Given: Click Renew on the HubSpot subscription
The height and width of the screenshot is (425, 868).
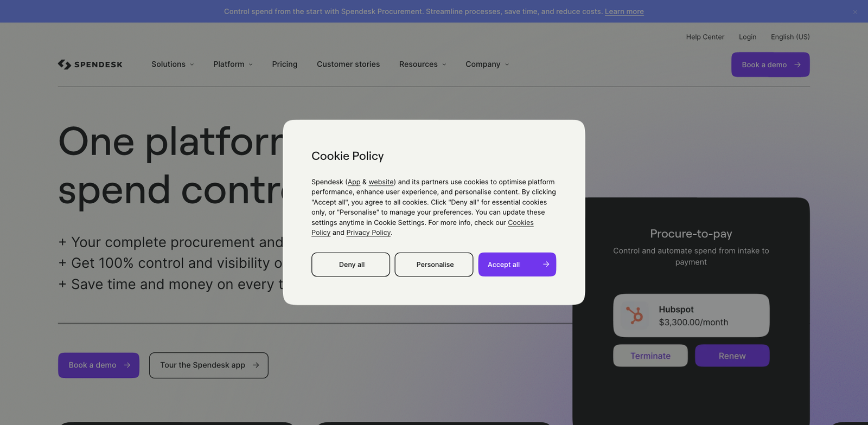Looking at the screenshot, I should [732, 356].
